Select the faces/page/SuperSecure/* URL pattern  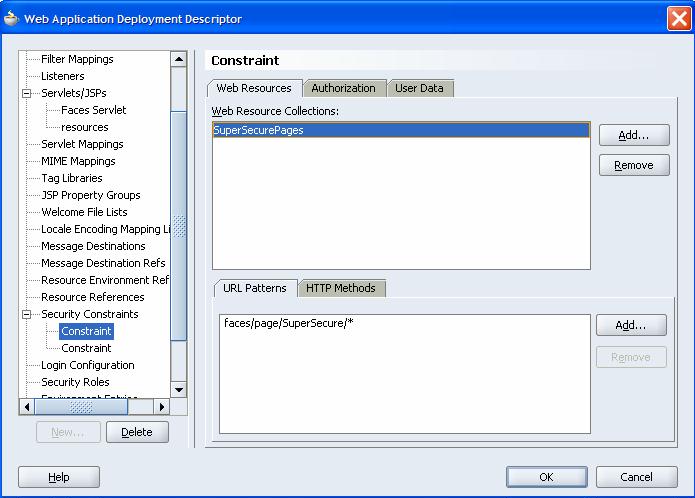coord(289,323)
